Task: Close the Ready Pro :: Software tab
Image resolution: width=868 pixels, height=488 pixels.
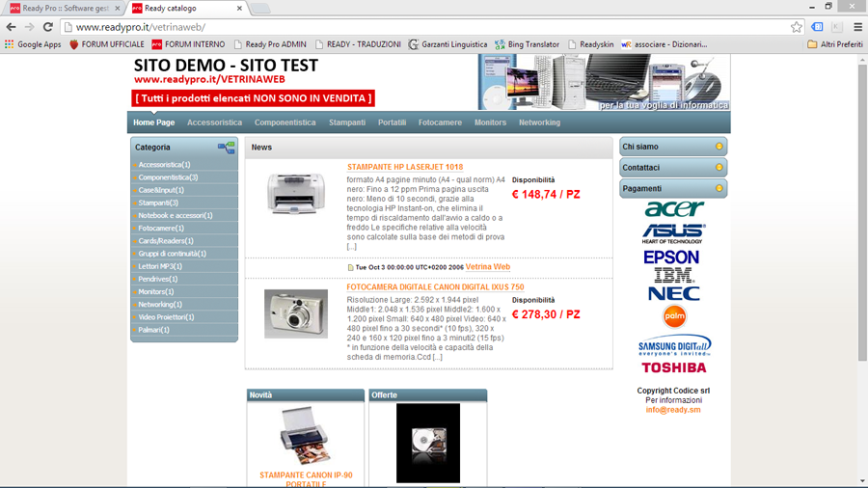Action: coord(118,9)
